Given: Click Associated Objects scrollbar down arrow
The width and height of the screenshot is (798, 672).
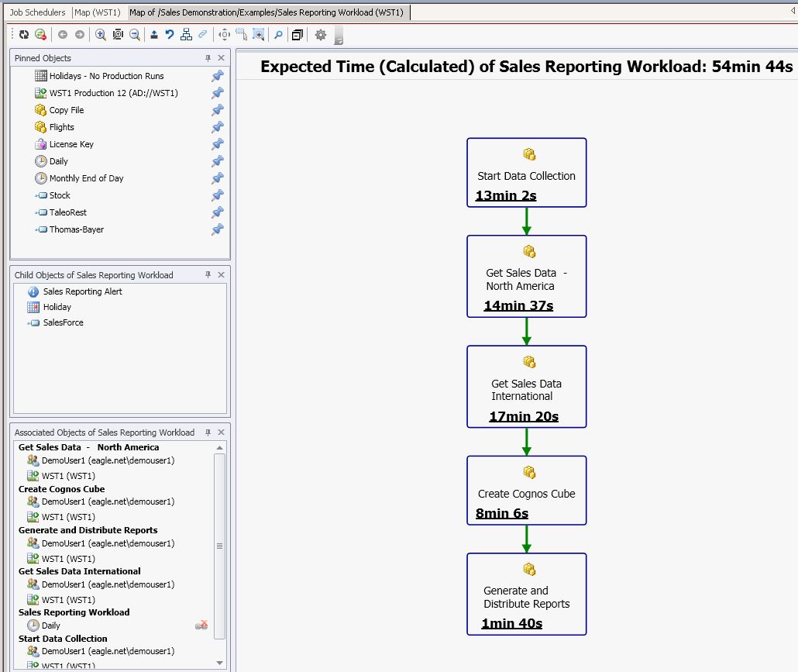Looking at the screenshot, I should (219, 663).
